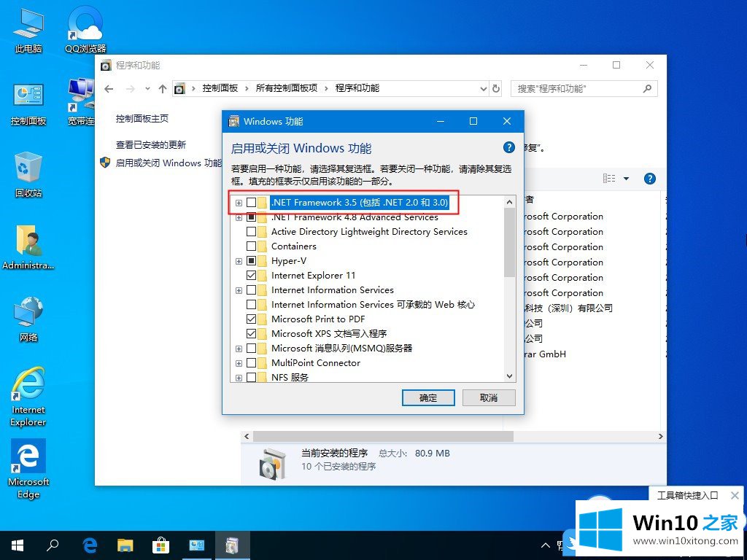Image resolution: width=747 pixels, height=560 pixels.
Task: Expand the Hyper-V tree node
Action: pos(239,262)
